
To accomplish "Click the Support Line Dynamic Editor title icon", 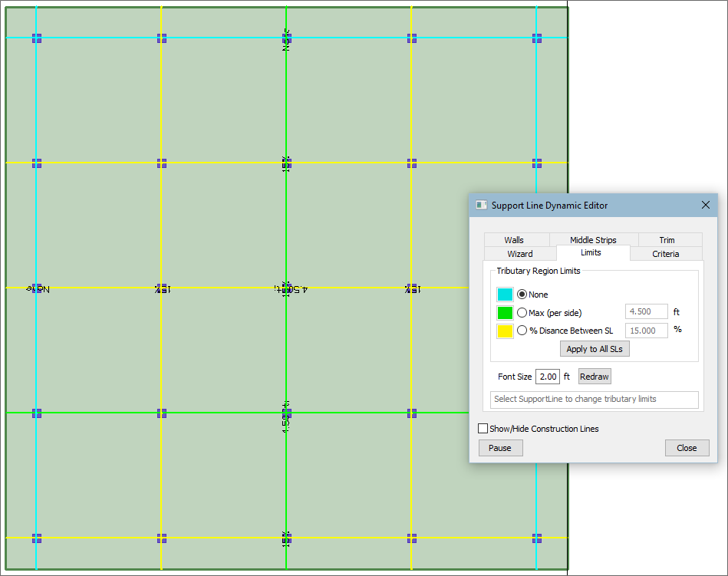I will pyautogui.click(x=482, y=206).
